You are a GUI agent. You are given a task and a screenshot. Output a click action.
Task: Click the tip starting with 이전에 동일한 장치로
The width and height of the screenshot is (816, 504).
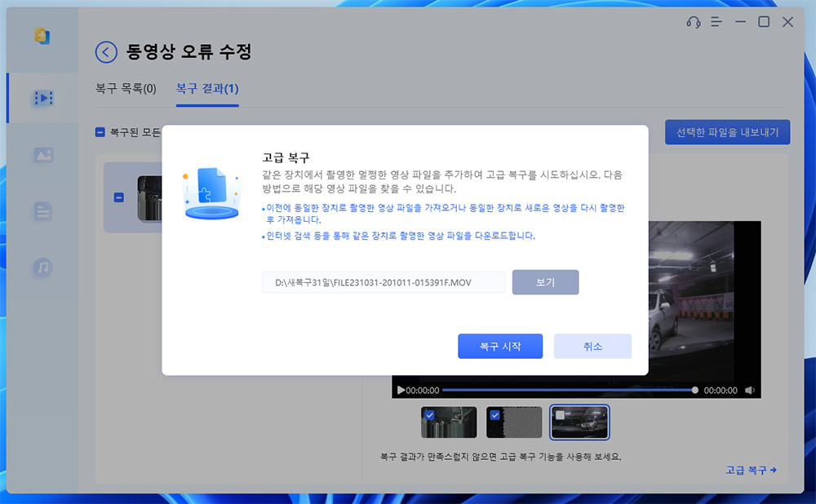[x=443, y=213]
